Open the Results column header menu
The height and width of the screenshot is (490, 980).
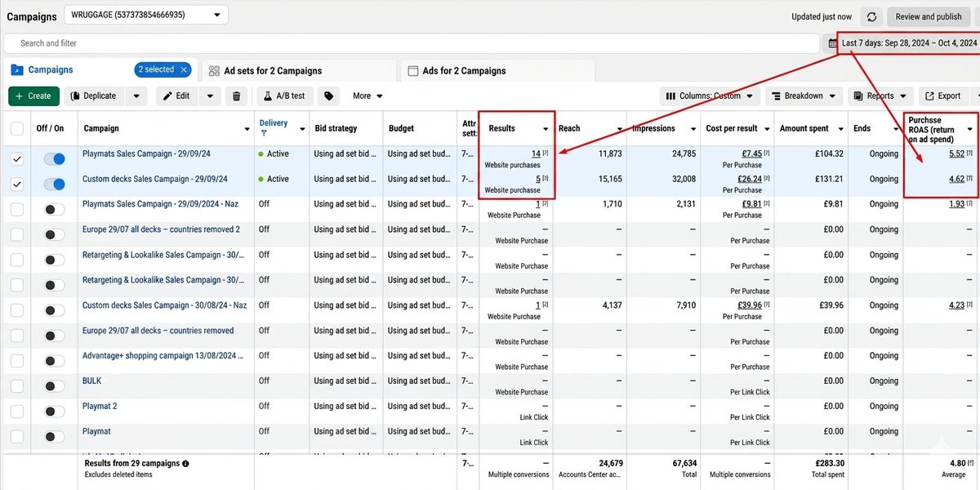546,129
